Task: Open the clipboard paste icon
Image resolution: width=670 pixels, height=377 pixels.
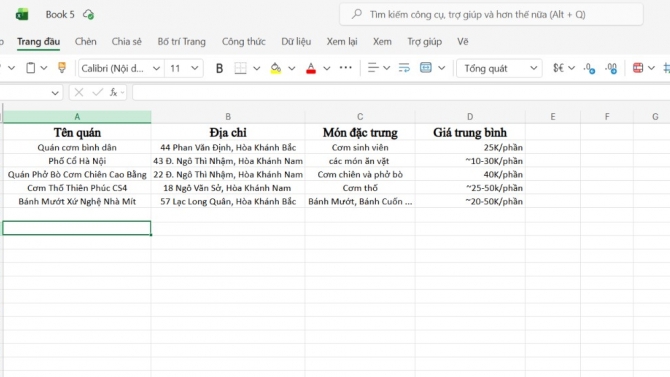Action: tap(30, 68)
